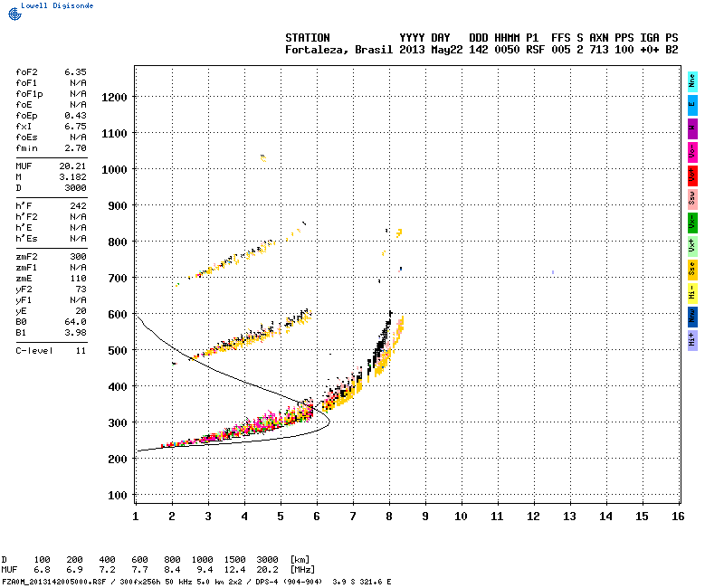Click the yF2 value 73
Screen dimensions: 724x588
(81, 289)
